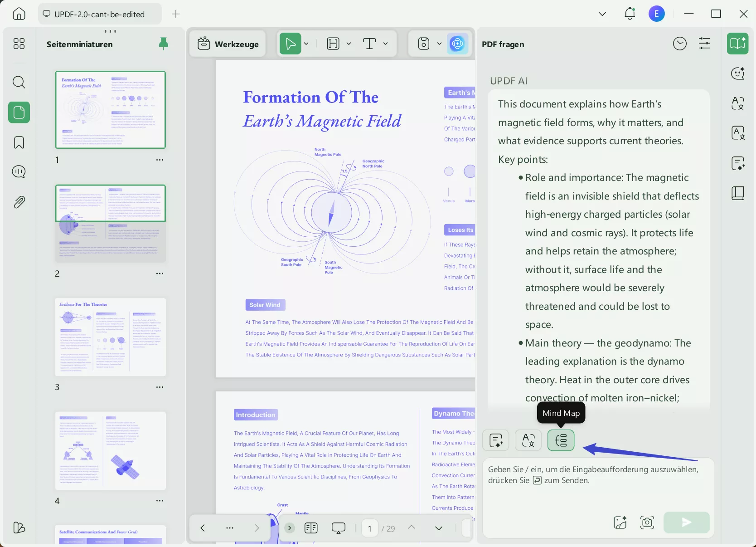756x547 pixels.
Task: Open the translate tool in right bar
Action: pos(738,103)
